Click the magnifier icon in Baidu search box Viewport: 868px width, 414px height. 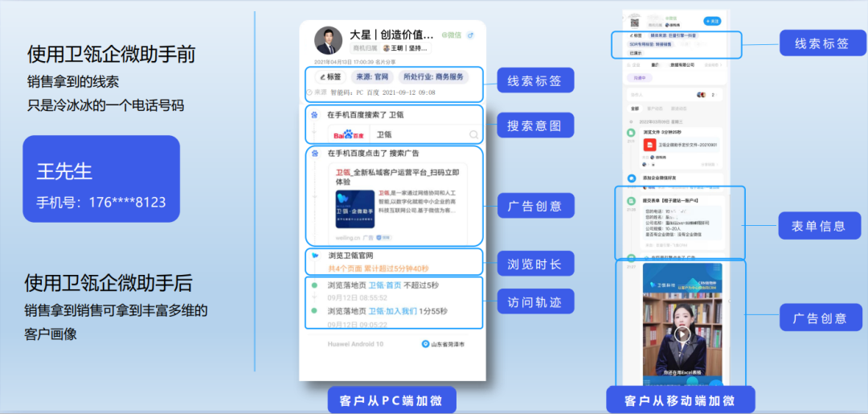[x=473, y=134]
